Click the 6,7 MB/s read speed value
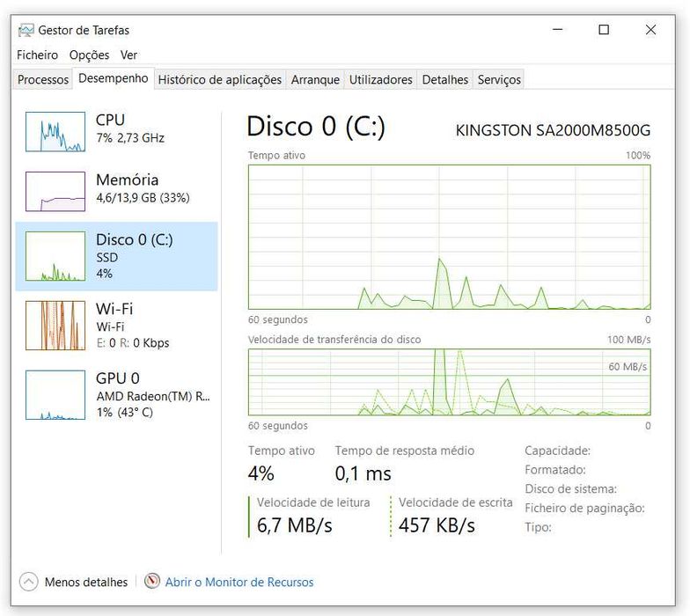This screenshot has width=690, height=616. [x=294, y=525]
